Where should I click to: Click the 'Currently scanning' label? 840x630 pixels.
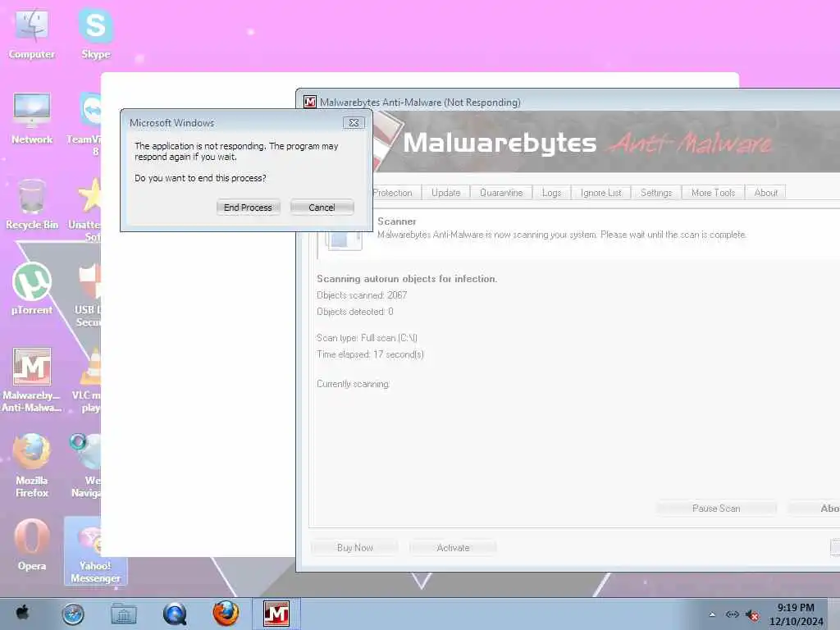(353, 384)
